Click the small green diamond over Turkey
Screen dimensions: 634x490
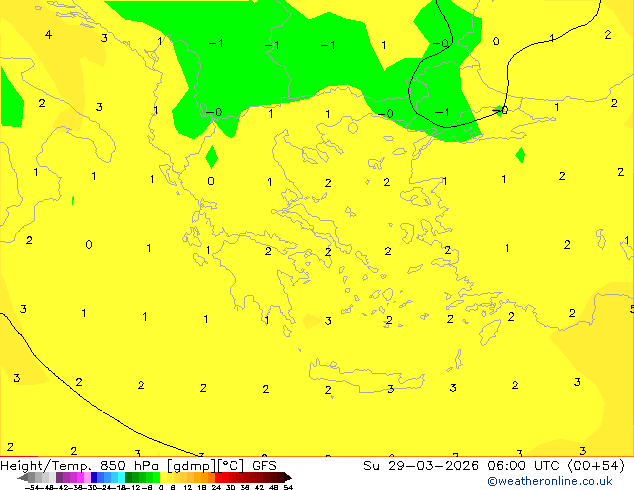click(x=520, y=155)
